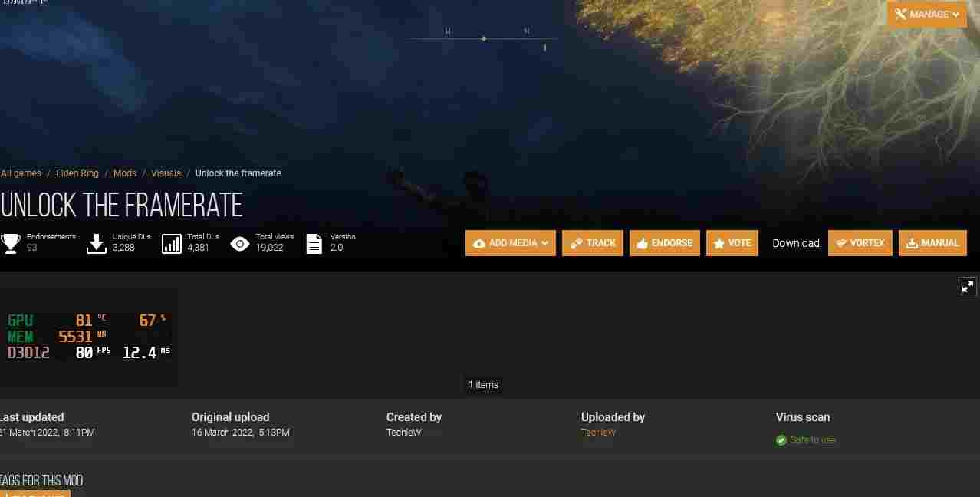The height and width of the screenshot is (497, 980).
Task: Click the Version document icon
Action: (x=314, y=243)
